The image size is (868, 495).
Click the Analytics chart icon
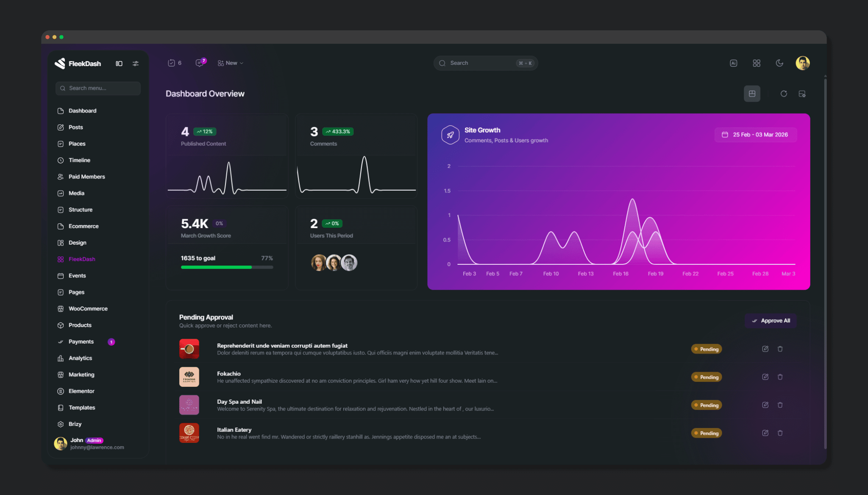click(61, 358)
